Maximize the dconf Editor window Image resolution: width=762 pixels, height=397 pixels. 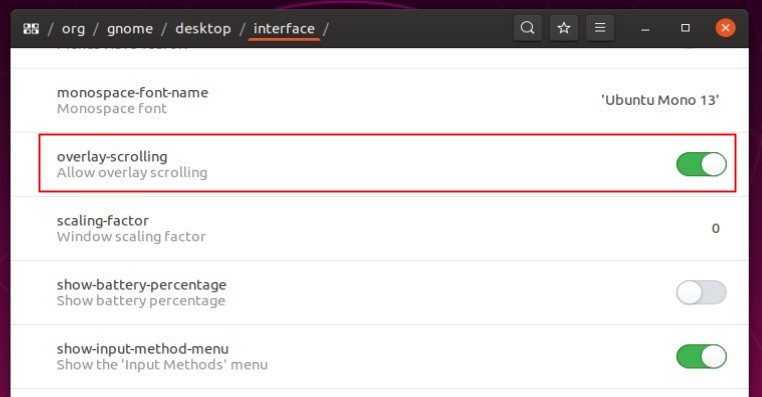[x=685, y=28]
